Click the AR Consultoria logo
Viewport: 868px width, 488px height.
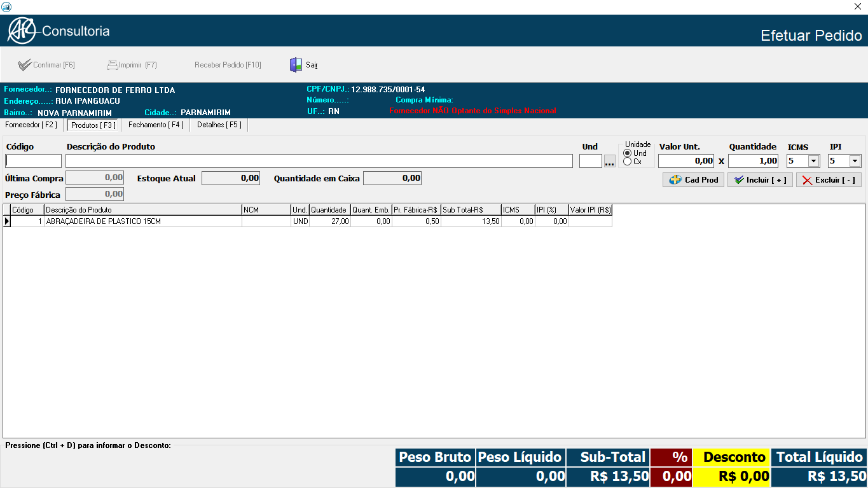[x=59, y=31]
